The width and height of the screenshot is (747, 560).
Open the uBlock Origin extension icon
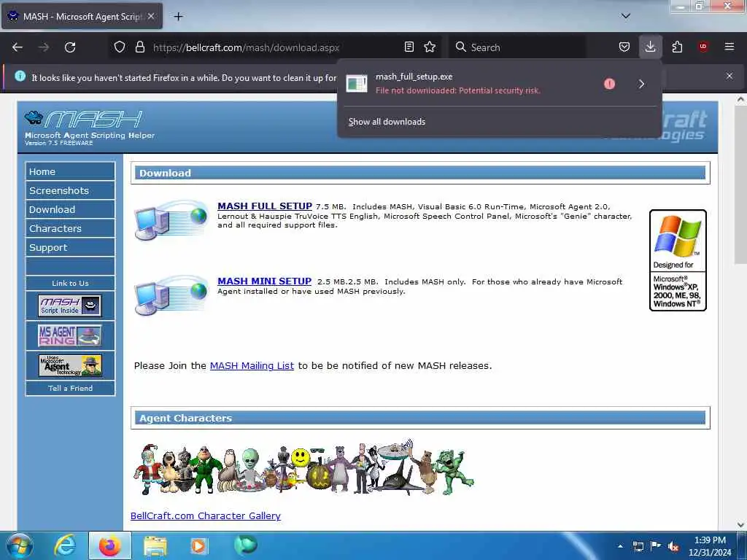(703, 47)
